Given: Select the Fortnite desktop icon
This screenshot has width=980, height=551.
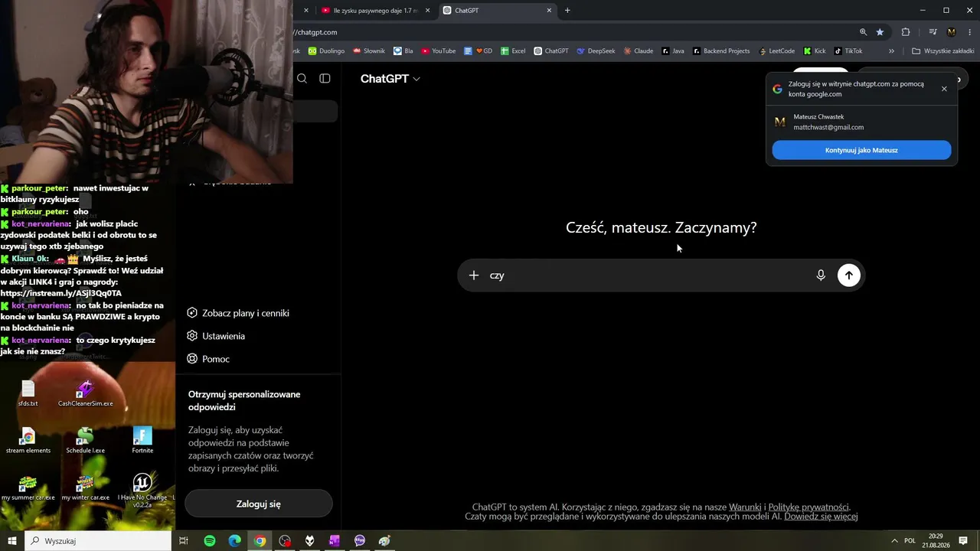Looking at the screenshot, I should tap(142, 441).
